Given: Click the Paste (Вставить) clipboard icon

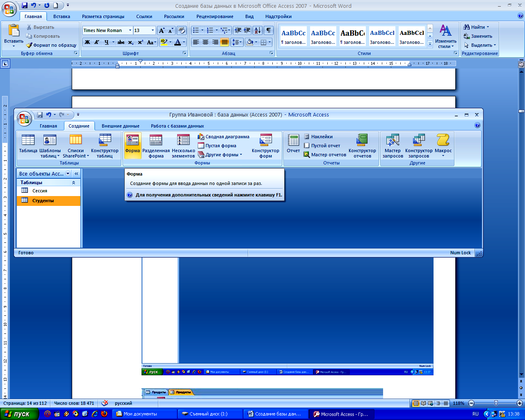Looking at the screenshot, I should pos(14,31).
